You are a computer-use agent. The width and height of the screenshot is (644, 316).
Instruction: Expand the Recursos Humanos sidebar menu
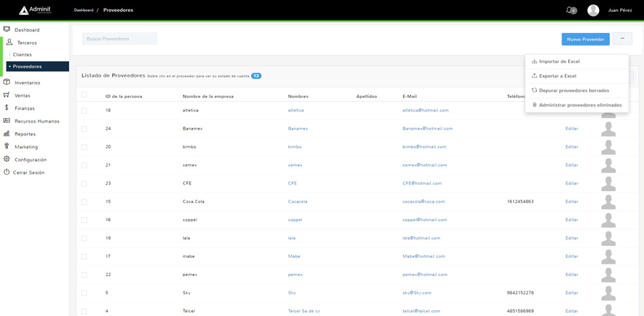tap(37, 121)
